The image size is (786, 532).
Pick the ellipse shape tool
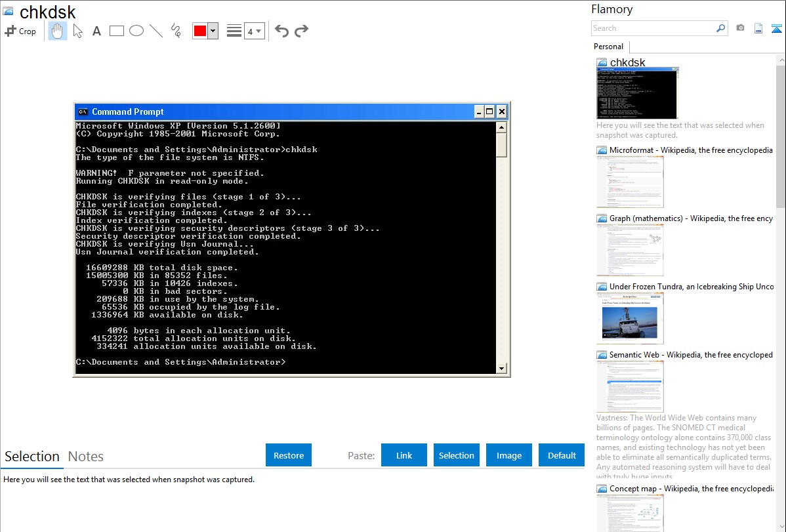(136, 31)
